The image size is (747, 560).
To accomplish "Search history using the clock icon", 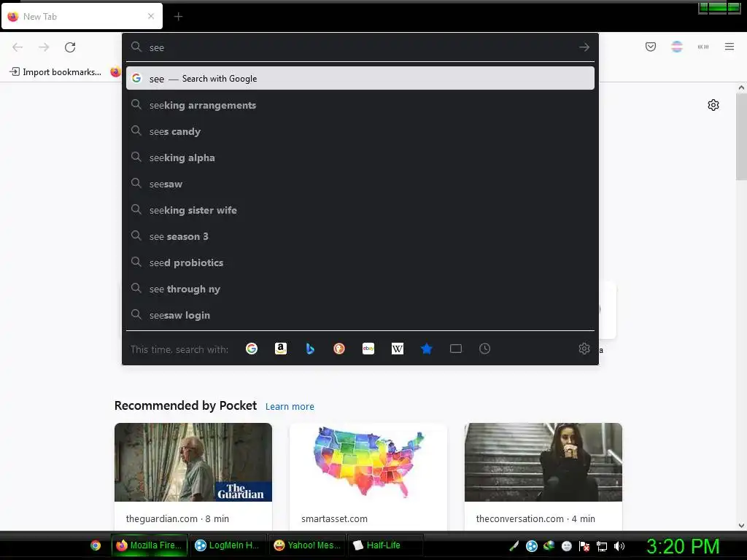I will click(x=484, y=349).
